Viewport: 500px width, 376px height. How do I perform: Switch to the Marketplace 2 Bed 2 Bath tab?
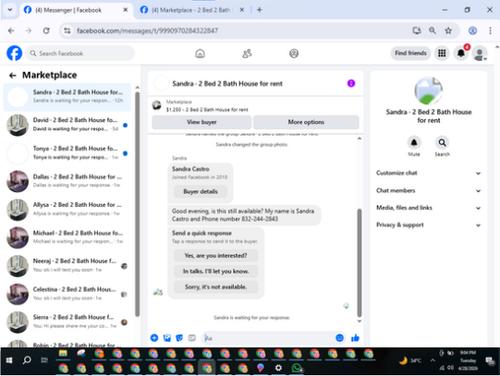[x=191, y=10]
